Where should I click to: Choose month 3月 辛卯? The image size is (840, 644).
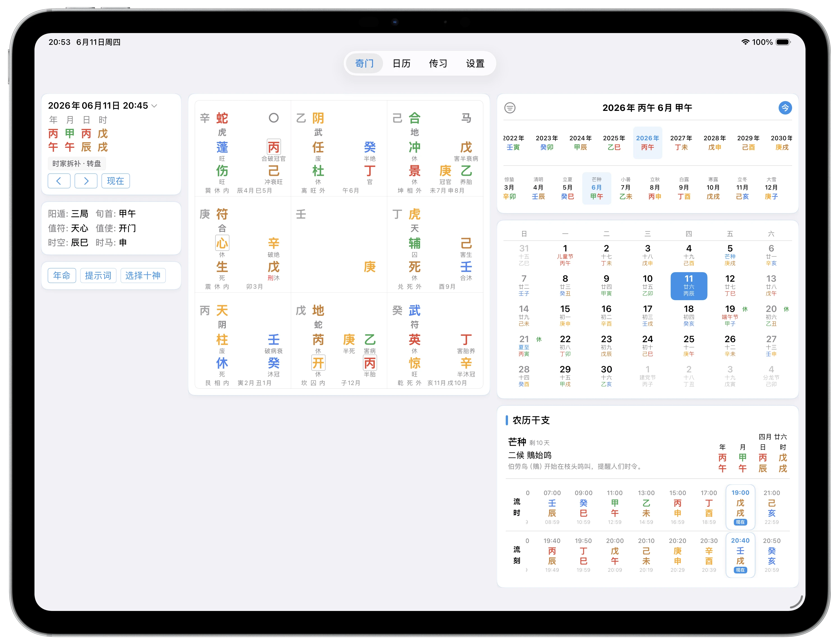(x=509, y=188)
